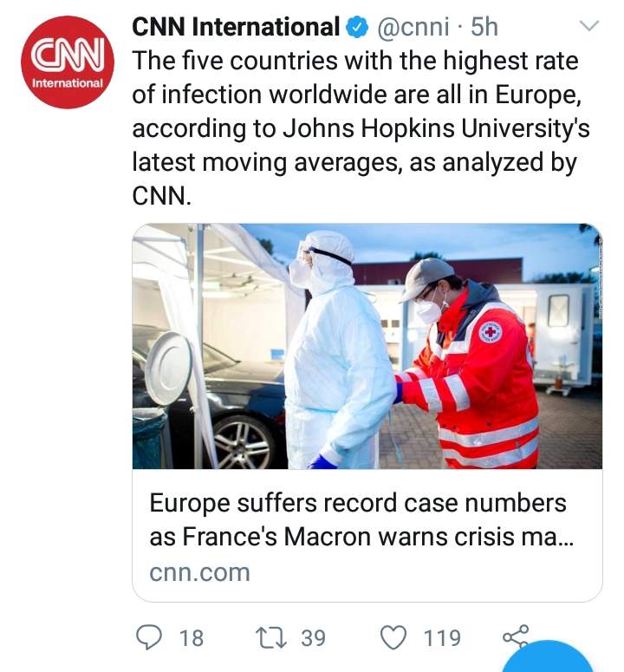Viewport: 624px width, 672px height.
Task: View the 18 replies count
Action: pyautogui.click(x=192, y=638)
